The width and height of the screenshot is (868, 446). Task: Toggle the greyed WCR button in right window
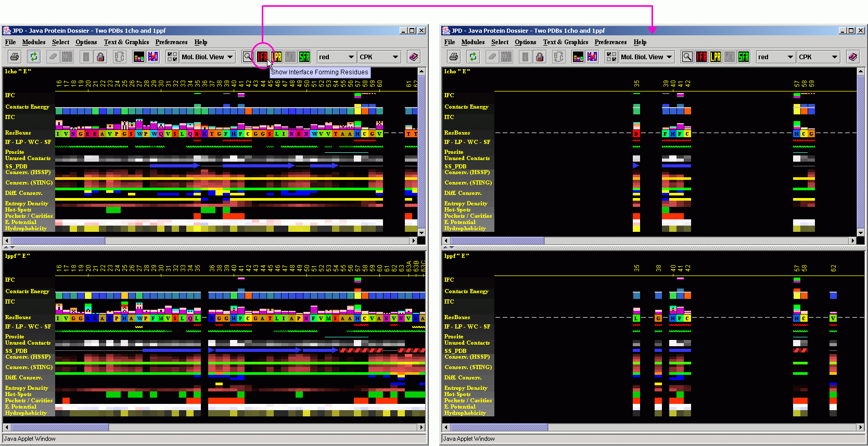click(x=730, y=57)
